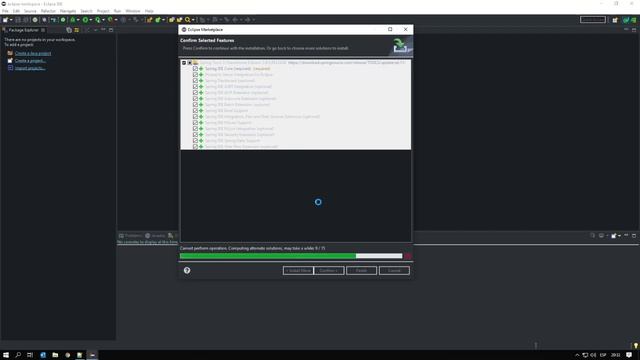Image resolution: width=640 pixels, height=360 pixels.
Task: Open the Navigate menu
Action: [x=68, y=11]
